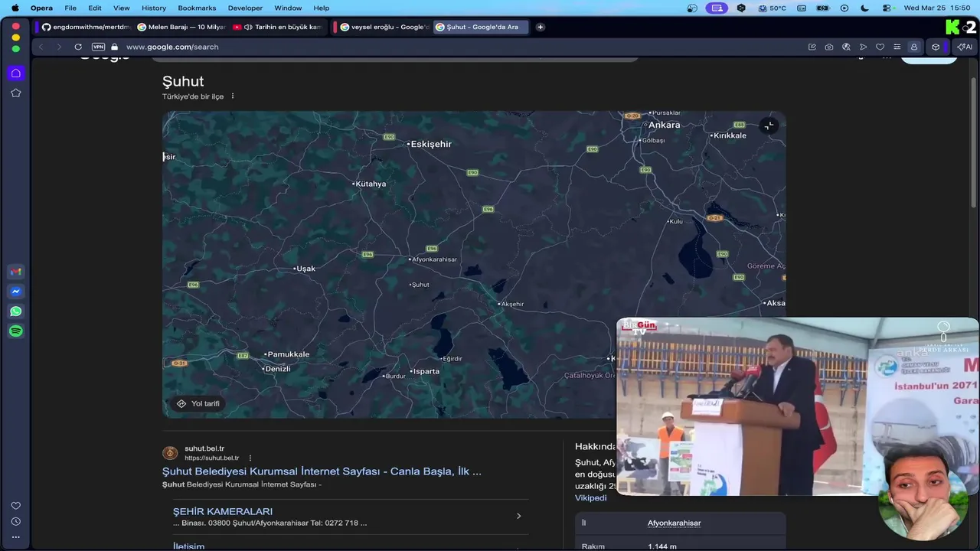
Task: Go back to previous page
Action: [x=41, y=47]
